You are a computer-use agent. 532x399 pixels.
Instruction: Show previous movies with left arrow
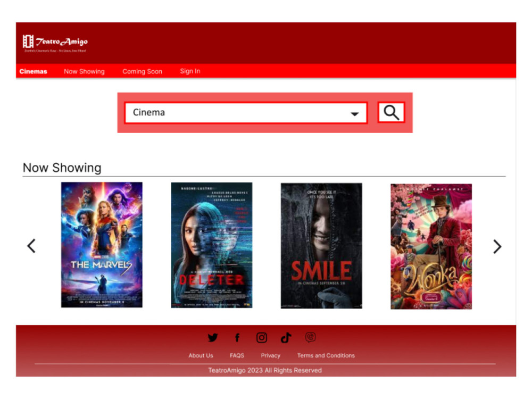[x=31, y=246]
